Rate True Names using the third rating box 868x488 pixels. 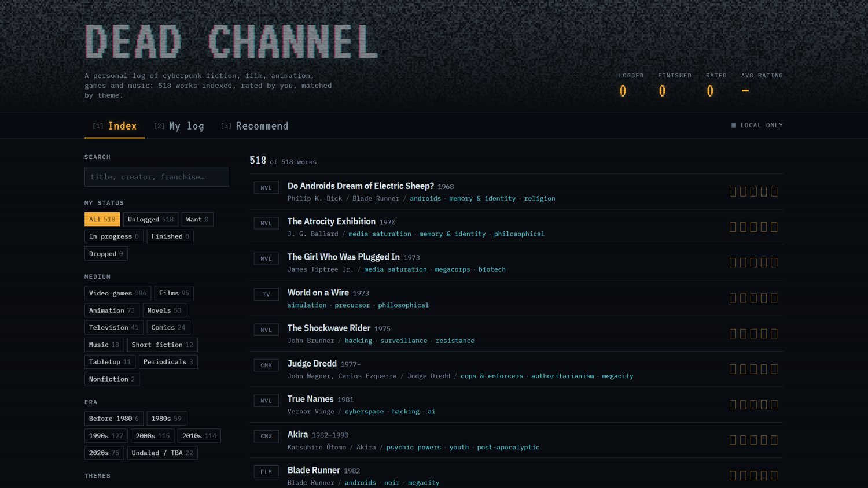tap(753, 405)
